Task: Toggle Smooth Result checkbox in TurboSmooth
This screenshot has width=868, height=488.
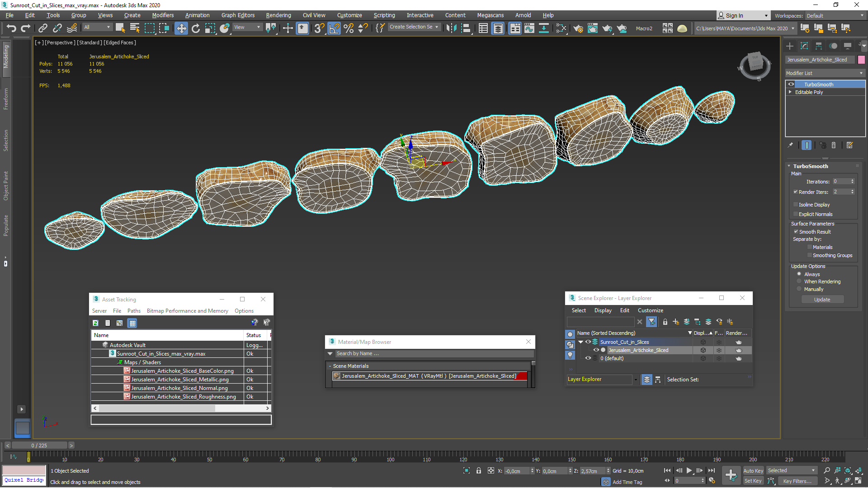Action: coord(796,231)
